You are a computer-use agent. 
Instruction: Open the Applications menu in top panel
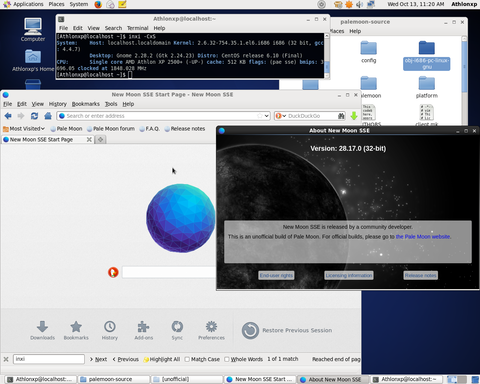point(23,4)
